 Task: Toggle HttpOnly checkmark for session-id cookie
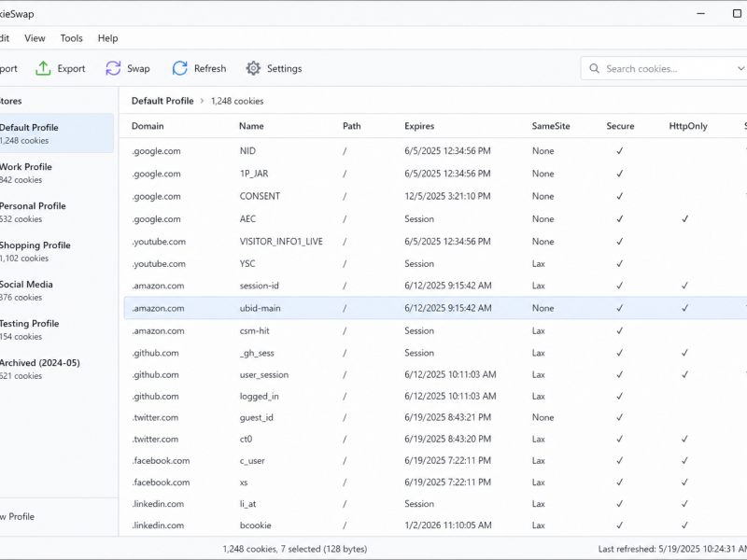click(685, 286)
